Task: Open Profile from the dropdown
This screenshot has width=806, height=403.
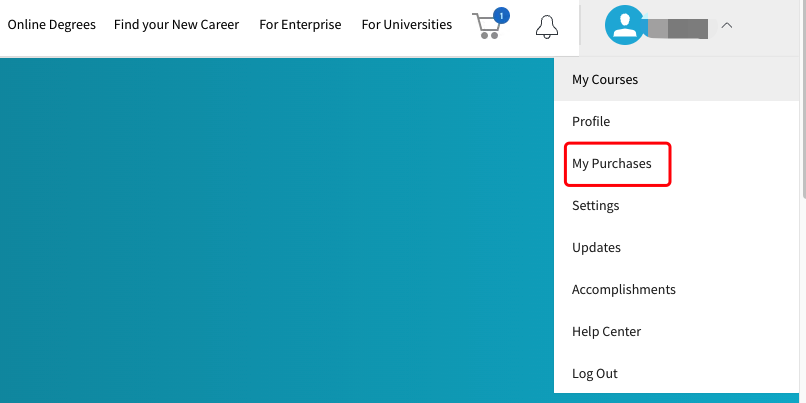Action: (676, 122)
